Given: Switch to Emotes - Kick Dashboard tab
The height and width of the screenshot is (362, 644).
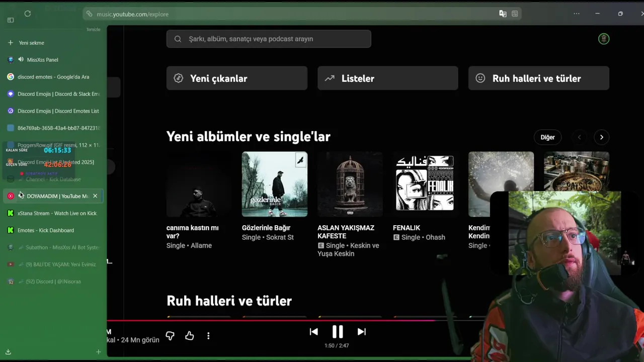Looking at the screenshot, I should point(53,230).
